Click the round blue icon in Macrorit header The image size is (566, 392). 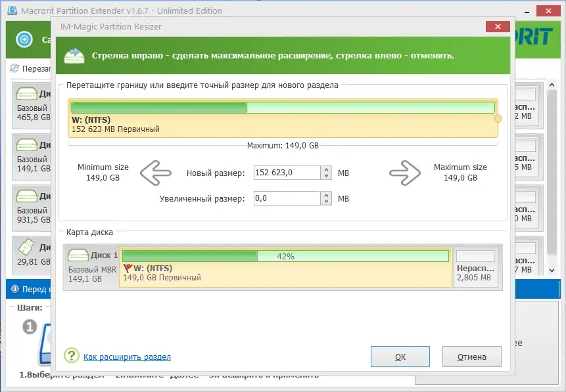pyautogui.click(x=24, y=39)
